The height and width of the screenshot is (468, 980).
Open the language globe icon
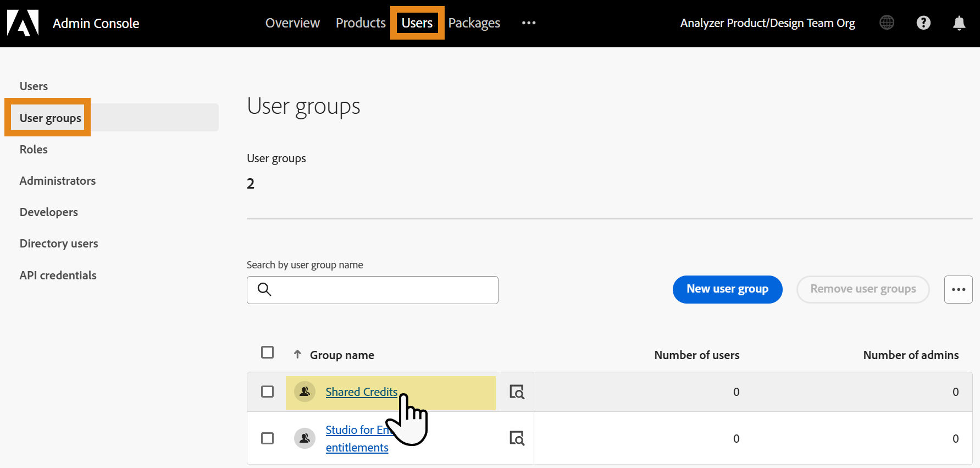887,23
